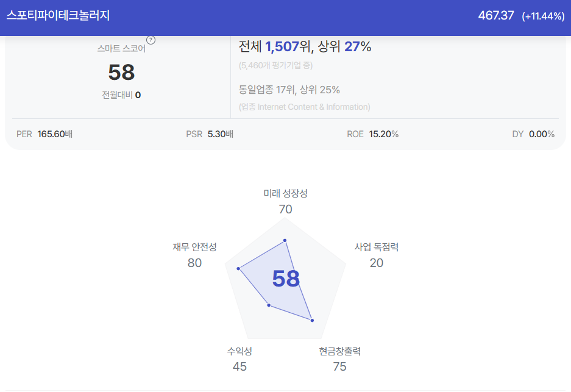The height and width of the screenshot is (392, 571).
Task: Select the 현금창출력 radar data point
Action: (x=312, y=320)
